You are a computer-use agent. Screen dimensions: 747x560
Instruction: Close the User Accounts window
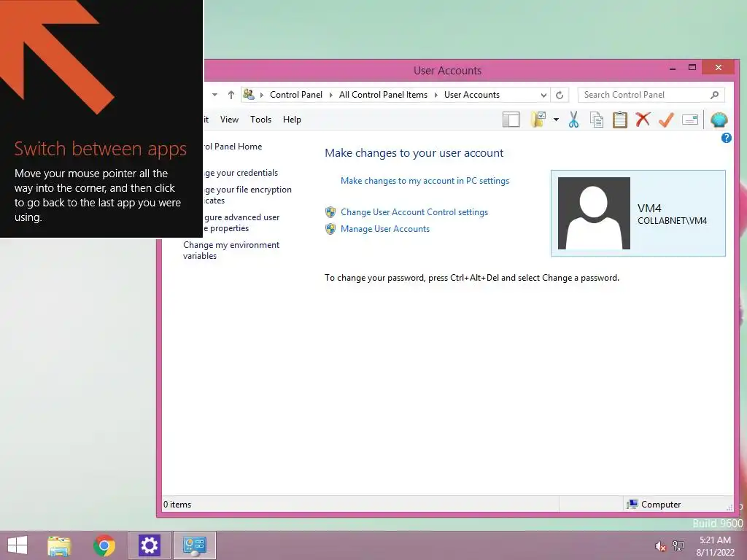pyautogui.click(x=719, y=68)
